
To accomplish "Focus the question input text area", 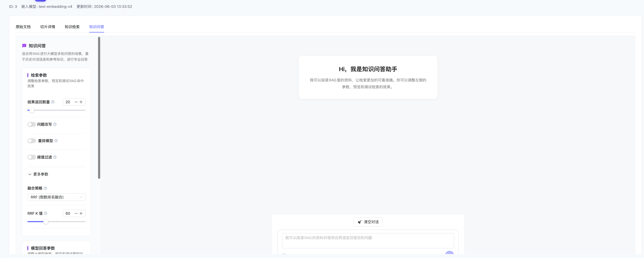I will tap(368, 241).
